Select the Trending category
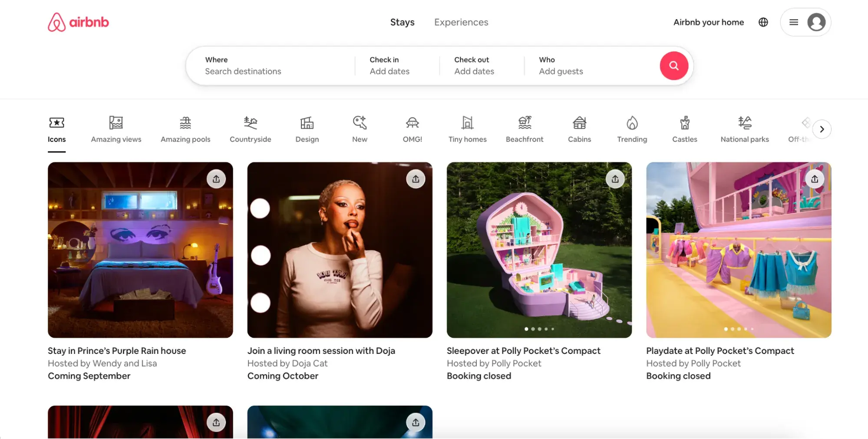Screen dimensions: 868x439 point(632,130)
